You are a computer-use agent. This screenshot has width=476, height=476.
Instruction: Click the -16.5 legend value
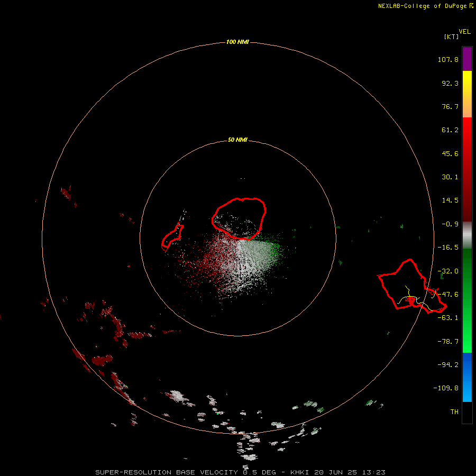coord(448,248)
